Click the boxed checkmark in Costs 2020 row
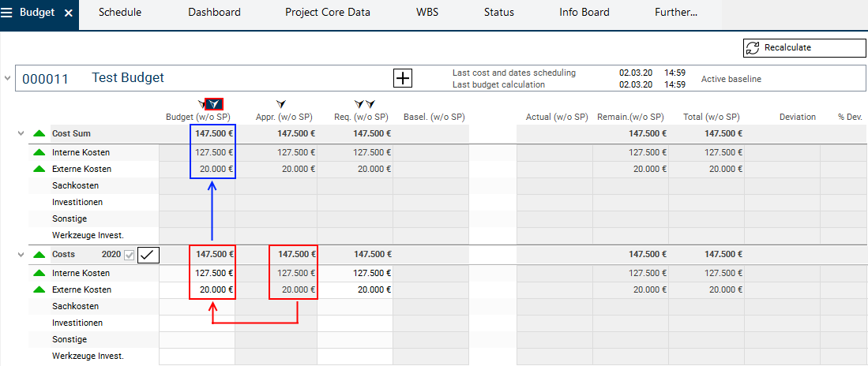This screenshot has width=868, height=366. coord(148,254)
